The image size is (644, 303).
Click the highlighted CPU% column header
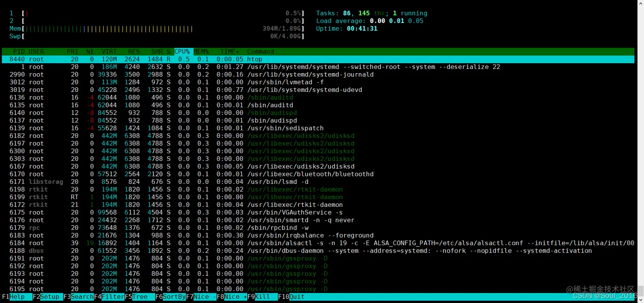click(183, 51)
